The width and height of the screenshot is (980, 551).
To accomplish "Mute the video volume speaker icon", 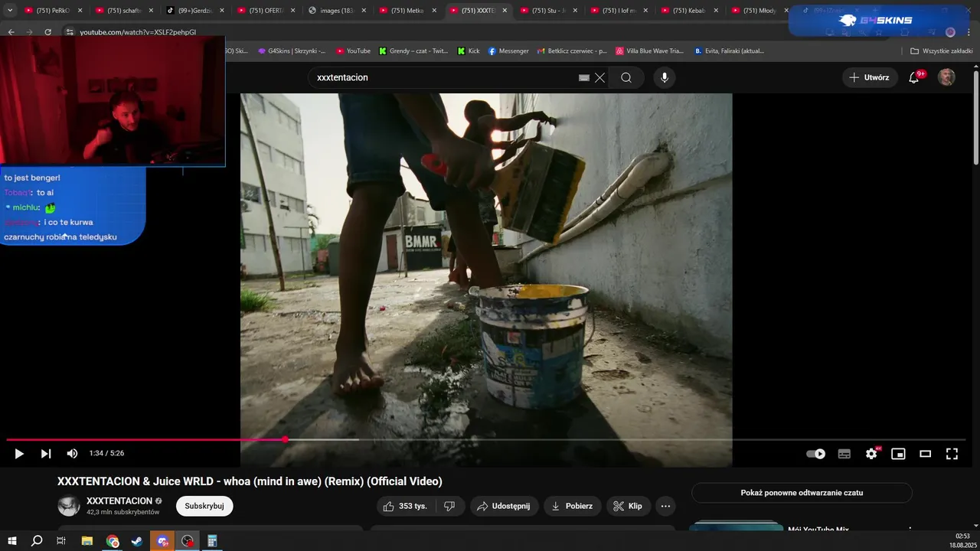I will (x=72, y=454).
